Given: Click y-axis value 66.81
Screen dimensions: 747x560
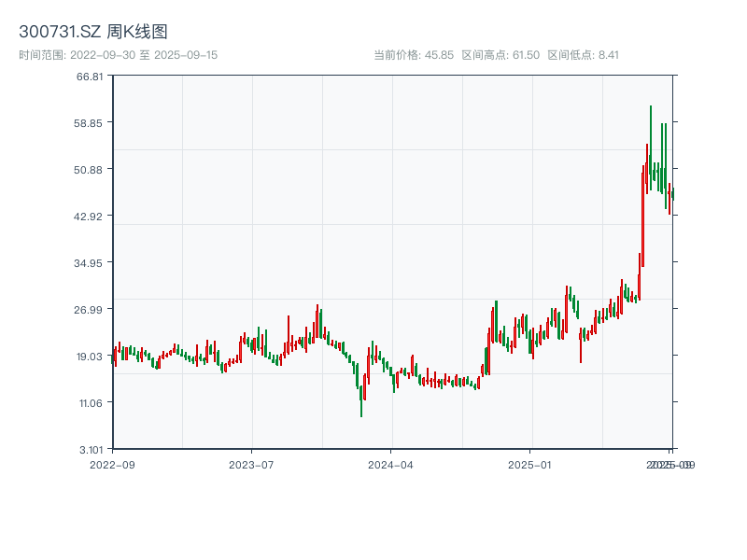Looking at the screenshot, I should [x=90, y=77].
